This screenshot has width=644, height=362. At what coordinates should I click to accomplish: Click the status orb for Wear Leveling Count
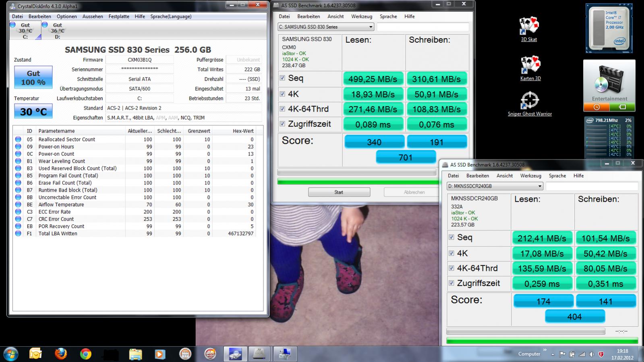pyautogui.click(x=18, y=161)
